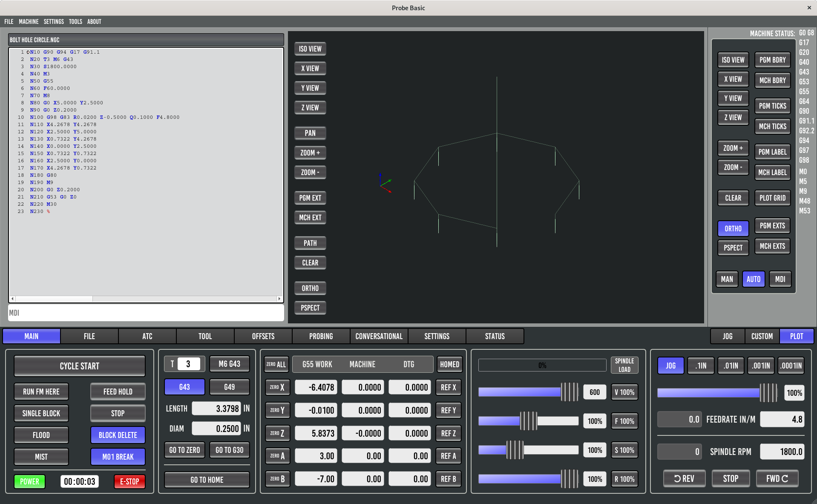
Task: Click the G-code editor horizontal scrollbar
Action: [146, 299]
